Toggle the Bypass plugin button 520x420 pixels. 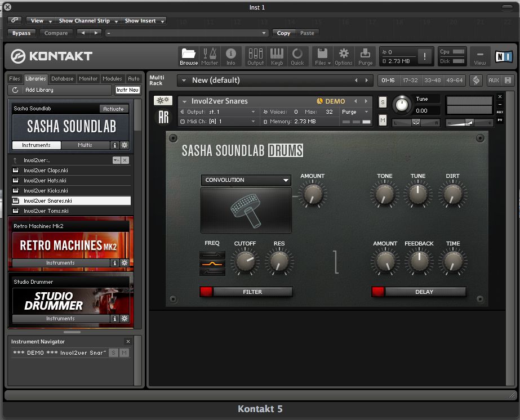coord(21,33)
